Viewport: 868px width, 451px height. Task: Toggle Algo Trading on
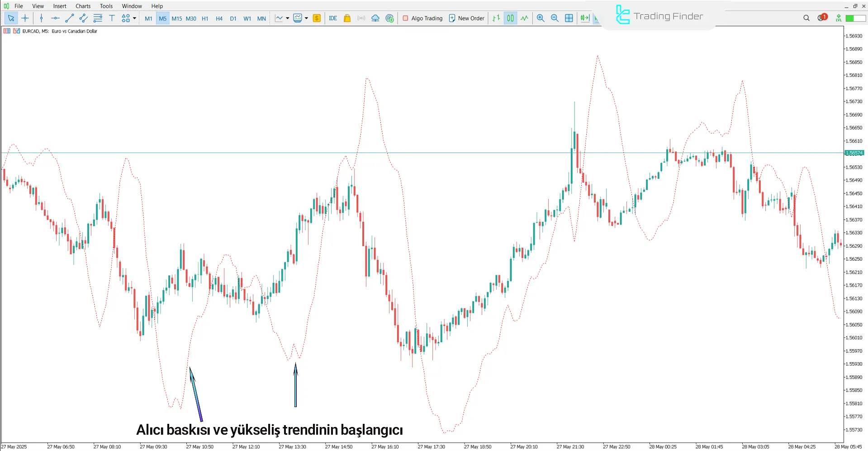(422, 18)
